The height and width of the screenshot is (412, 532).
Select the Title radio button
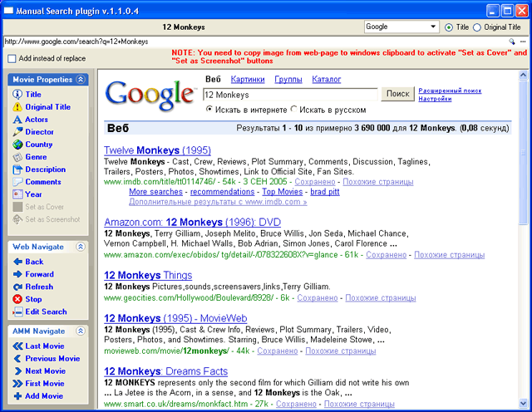449,27
